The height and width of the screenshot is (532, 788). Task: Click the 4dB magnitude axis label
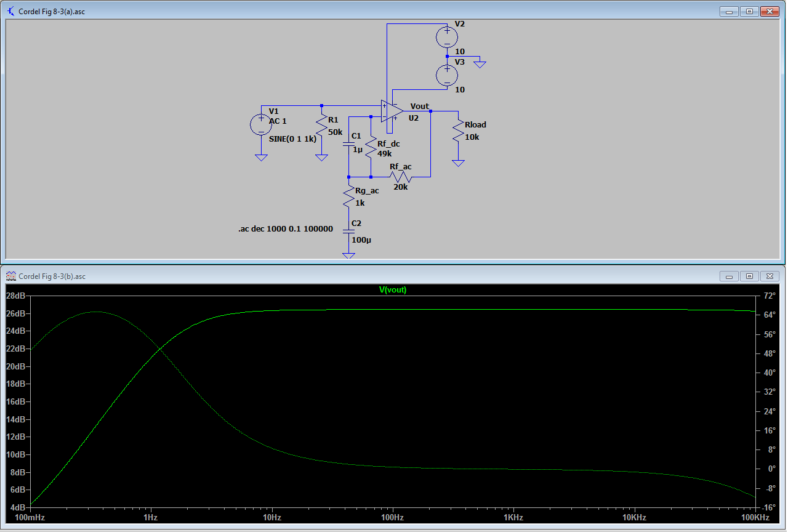click(x=17, y=507)
